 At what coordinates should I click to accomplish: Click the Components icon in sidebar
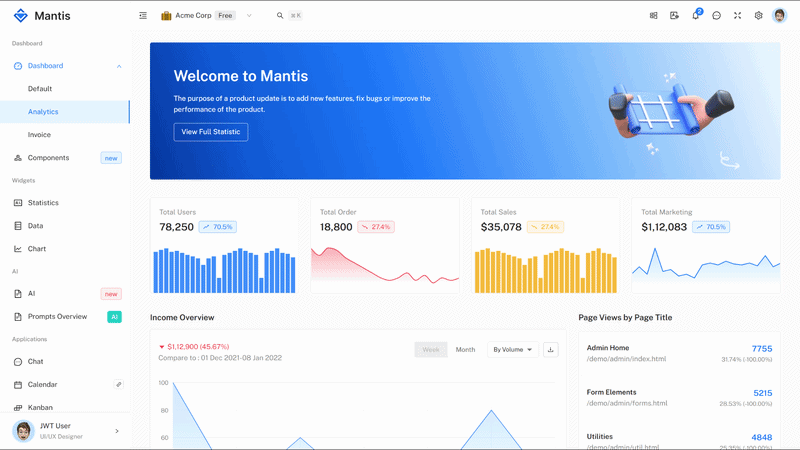tap(18, 158)
